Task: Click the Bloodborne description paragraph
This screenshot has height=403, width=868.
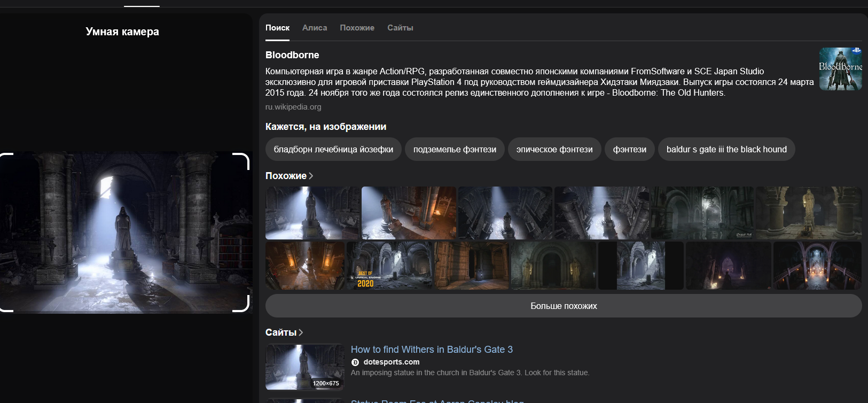Action: click(x=539, y=82)
